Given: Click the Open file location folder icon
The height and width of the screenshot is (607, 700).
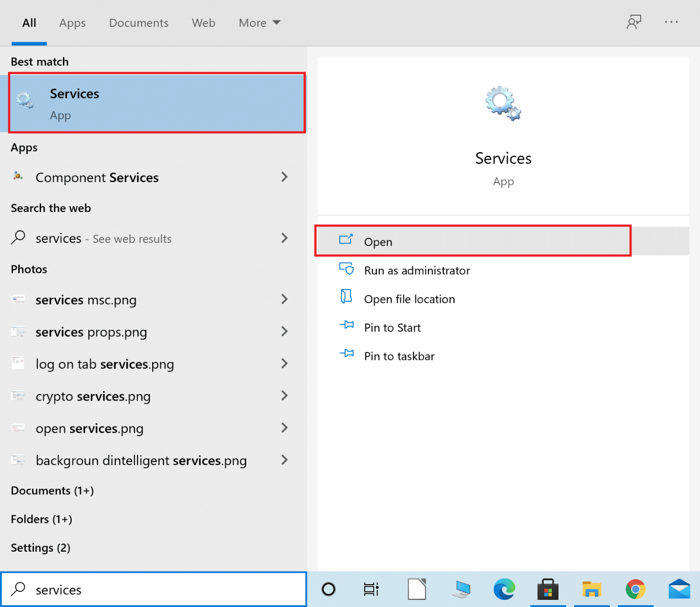Looking at the screenshot, I should tap(347, 298).
